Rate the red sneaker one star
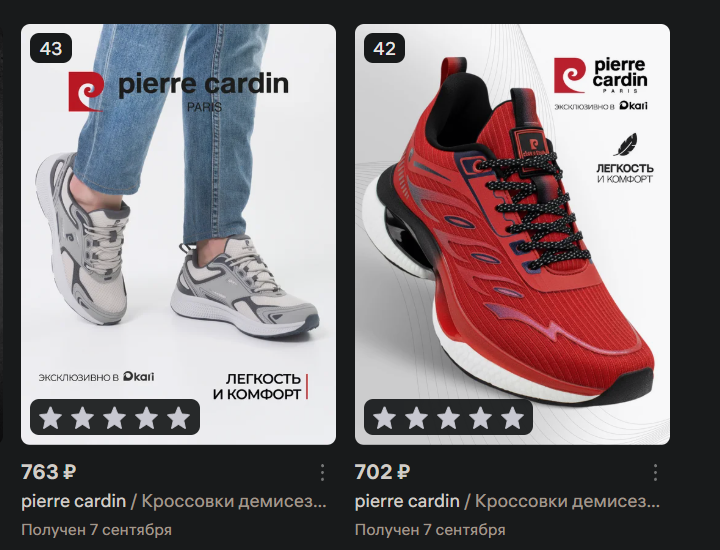Screen dimensions: 720x550 pyautogui.click(x=384, y=418)
